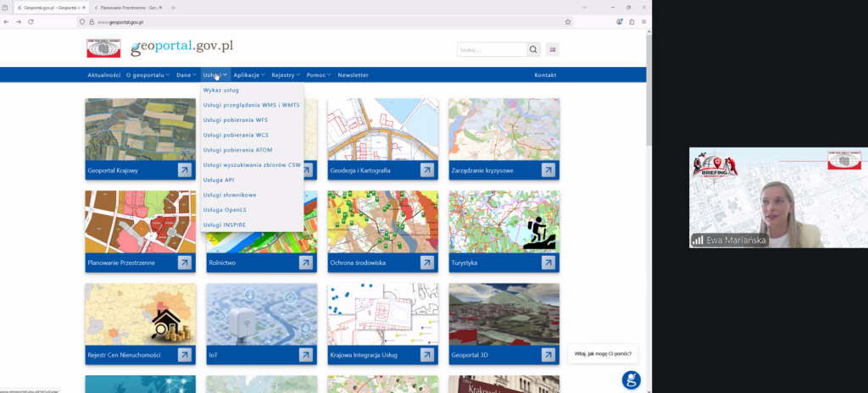Viewport: 868px width, 393px height.
Task: Click the browser address bar URL
Action: (325, 21)
